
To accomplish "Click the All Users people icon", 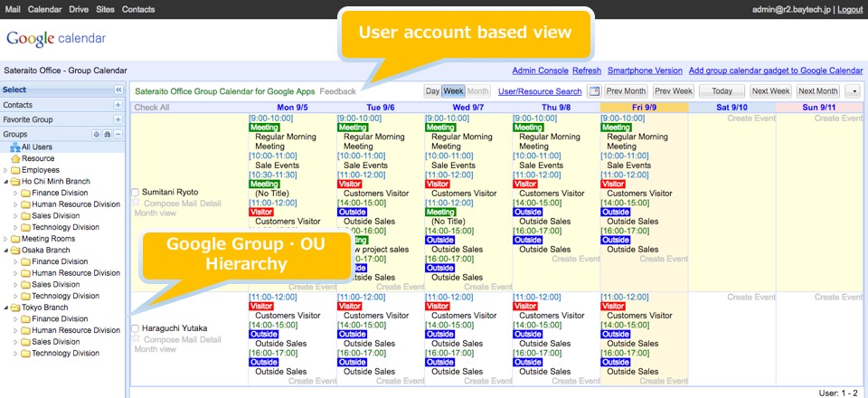I will coord(15,147).
